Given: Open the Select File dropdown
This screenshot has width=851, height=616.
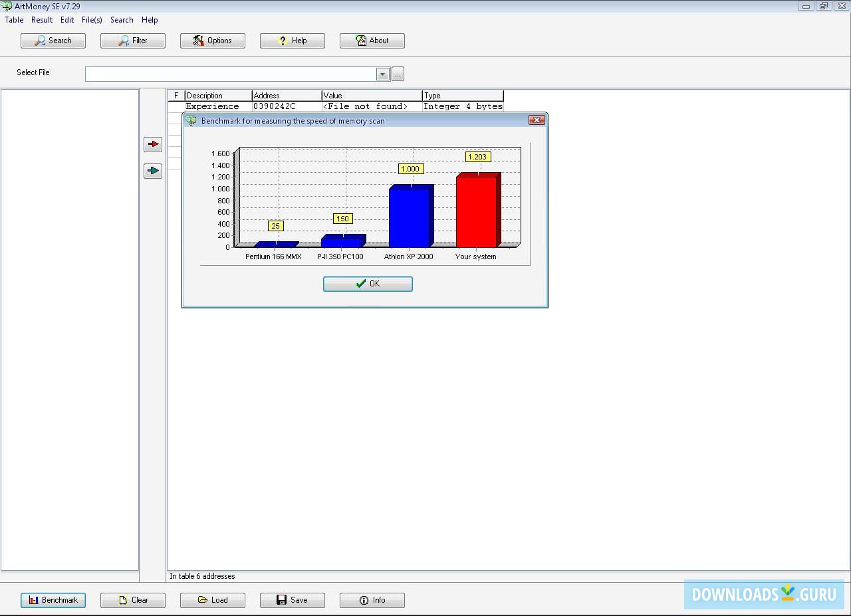Looking at the screenshot, I should tap(382, 74).
